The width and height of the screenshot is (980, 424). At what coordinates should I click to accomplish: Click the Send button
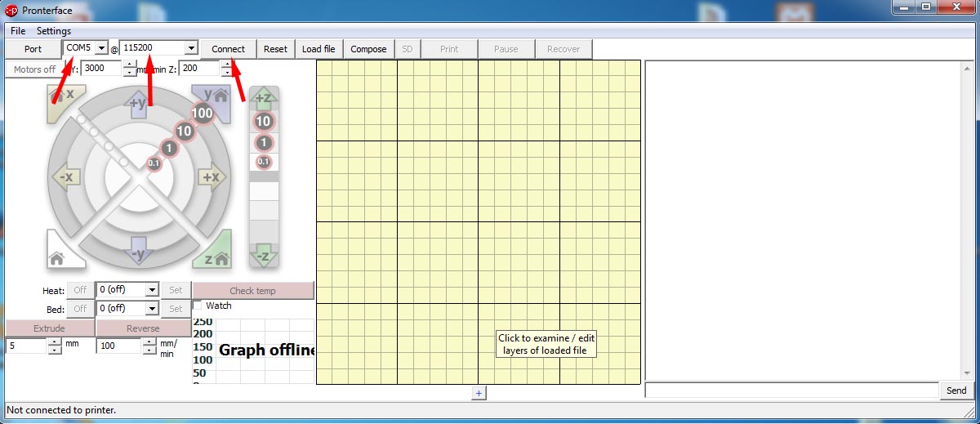(956, 391)
